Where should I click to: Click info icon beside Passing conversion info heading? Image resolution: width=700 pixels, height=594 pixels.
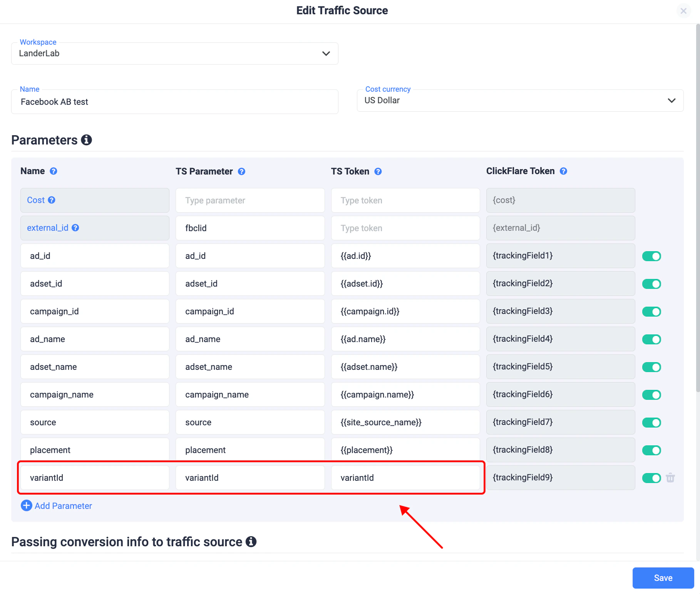[x=251, y=542]
